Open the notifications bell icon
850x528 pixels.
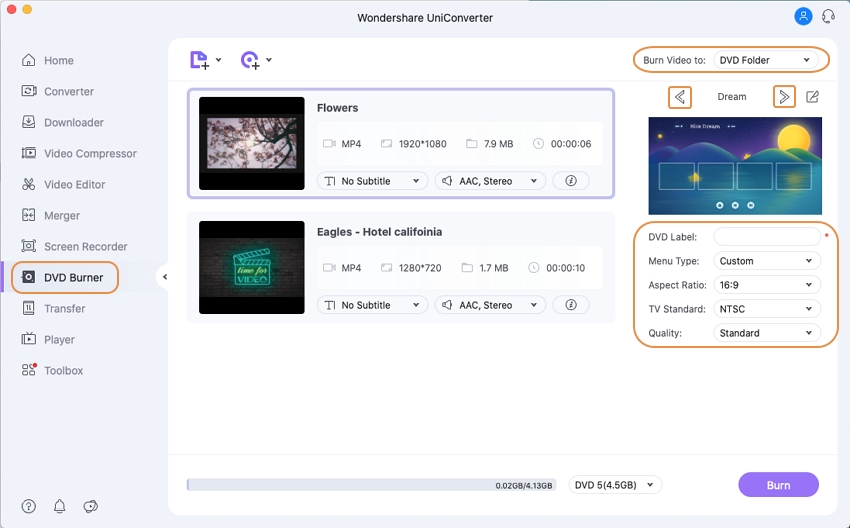tap(60, 506)
